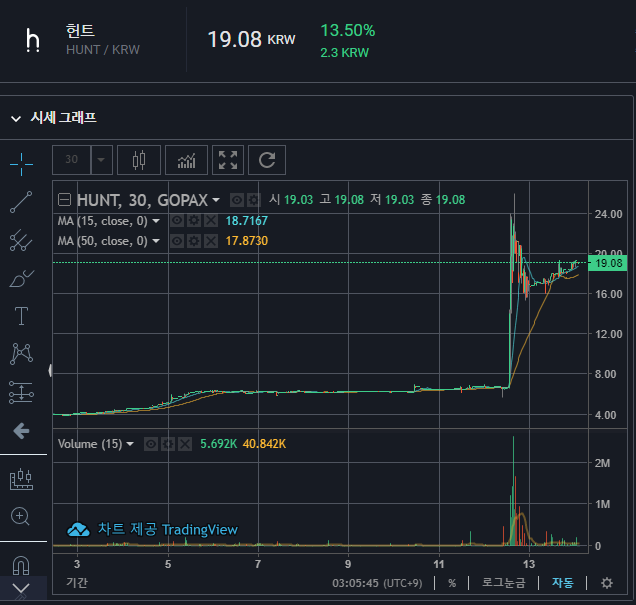Image resolution: width=636 pixels, height=605 pixels.
Task: Select the pitchfork drawing tool
Action: 21,240
